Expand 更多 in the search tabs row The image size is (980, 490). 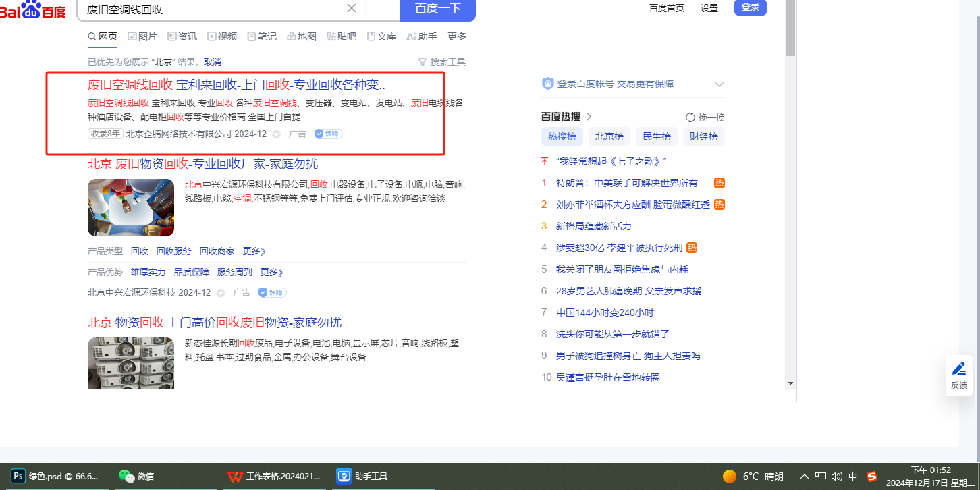[x=457, y=36]
